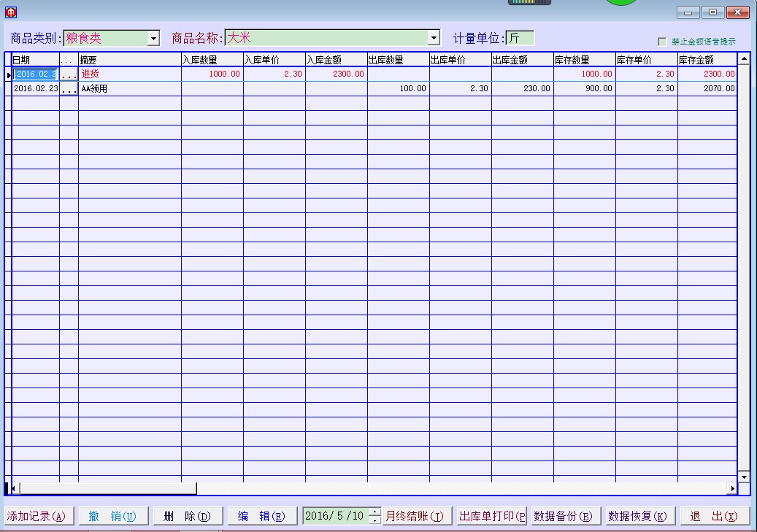Click the horizontal scrollbar left arrow
This screenshot has width=757, height=532.
tap(14, 488)
